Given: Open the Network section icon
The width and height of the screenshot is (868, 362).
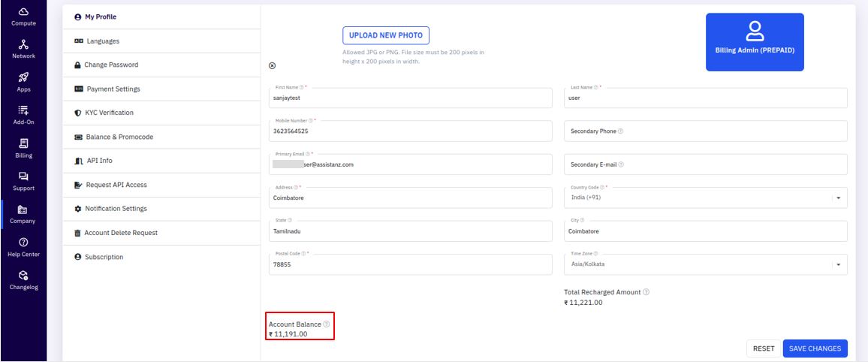Looking at the screenshot, I should (24, 44).
